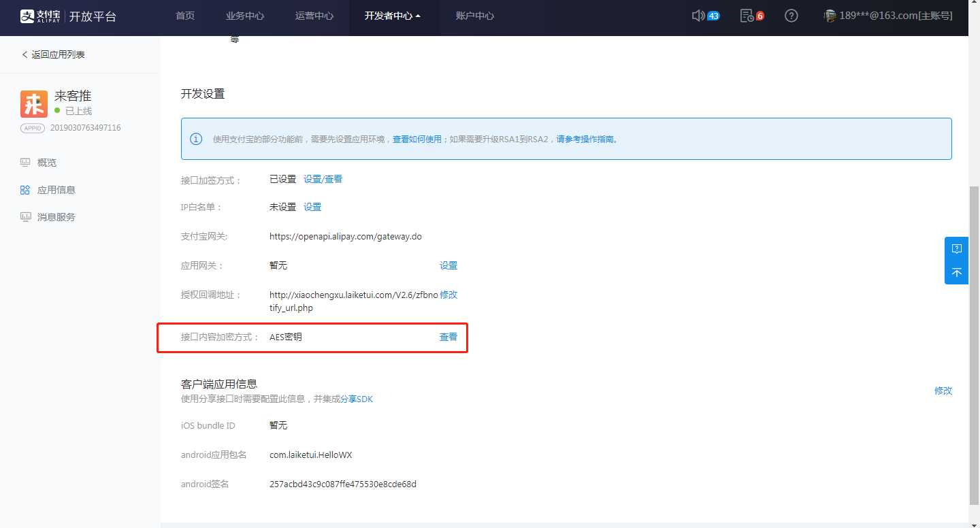Click 查看 for AES密钥
Viewport: 980px width, 528px height.
[448, 337]
